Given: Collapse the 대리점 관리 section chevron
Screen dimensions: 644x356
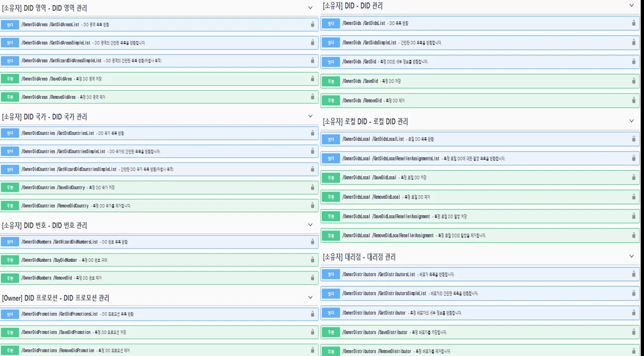Looking at the screenshot, I should 631,257.
